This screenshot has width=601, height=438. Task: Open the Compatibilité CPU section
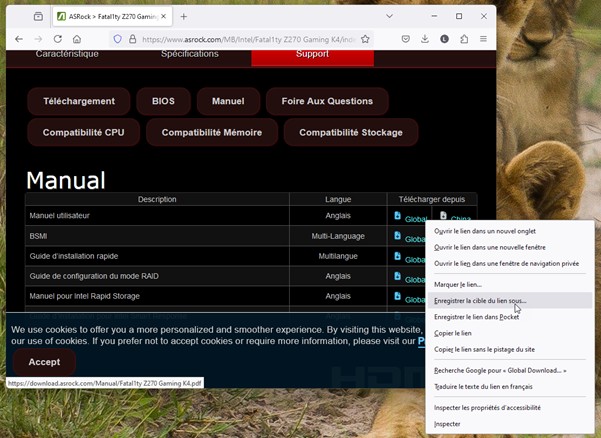click(x=84, y=132)
